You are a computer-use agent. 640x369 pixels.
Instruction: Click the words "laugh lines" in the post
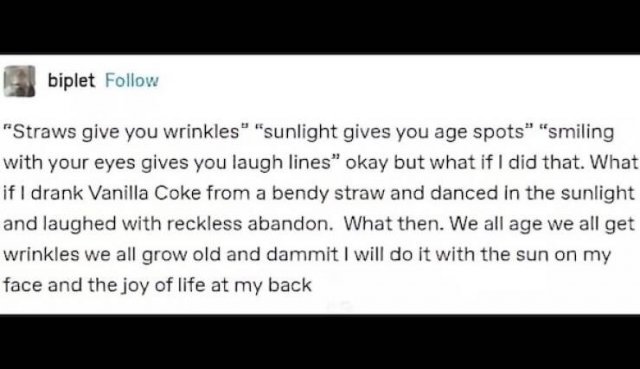coord(282,163)
